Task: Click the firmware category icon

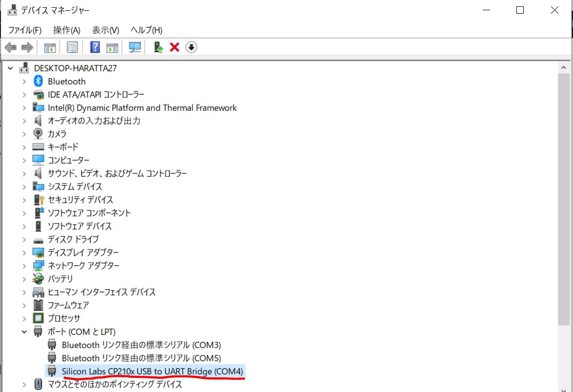Action: [38, 305]
